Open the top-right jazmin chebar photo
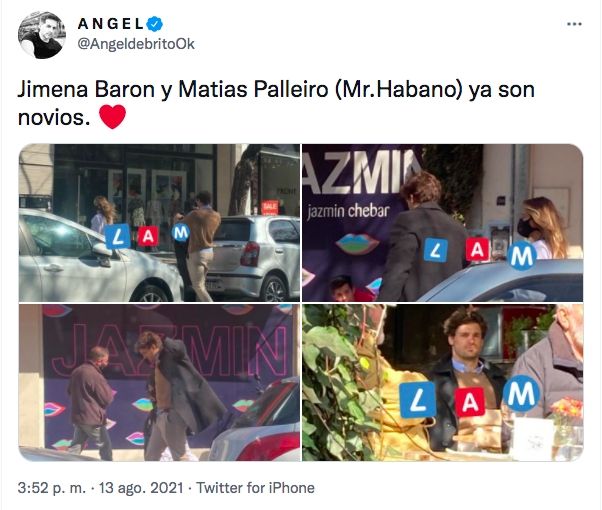The width and height of the screenshot is (602, 510). pos(442,223)
